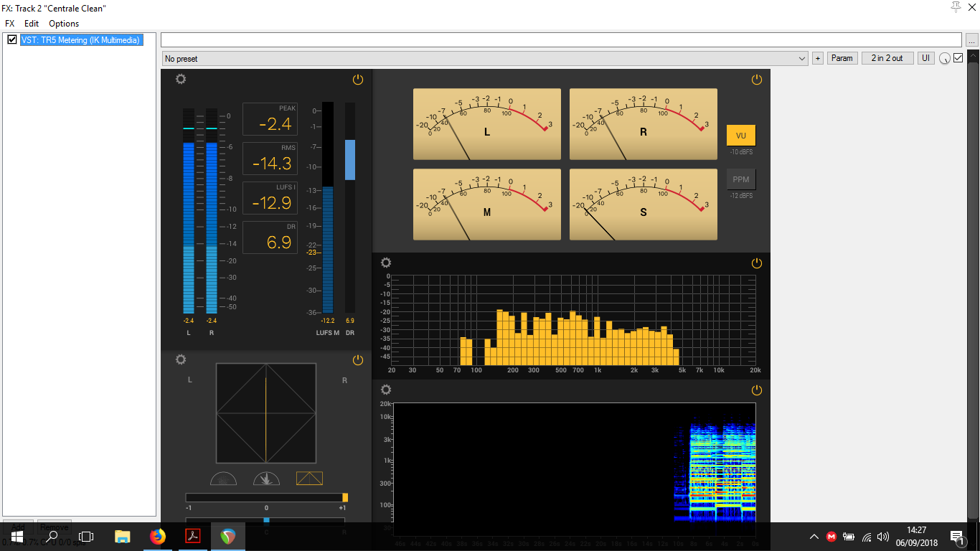Click the correlation meter slider bar

(x=266, y=497)
